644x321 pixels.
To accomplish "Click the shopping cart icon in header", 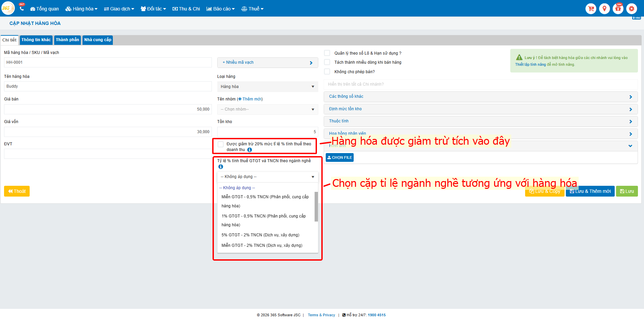I will tap(591, 9).
